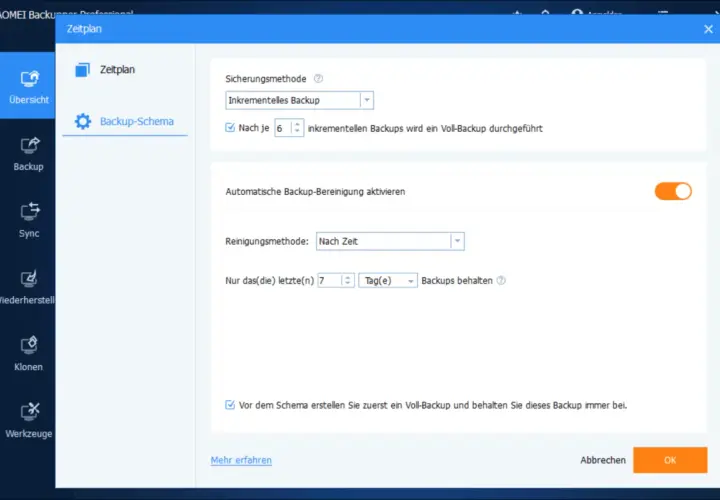The width and height of the screenshot is (720, 500).
Task: Toggle the 'Nach je' full backup checkbox
Action: [230, 128]
